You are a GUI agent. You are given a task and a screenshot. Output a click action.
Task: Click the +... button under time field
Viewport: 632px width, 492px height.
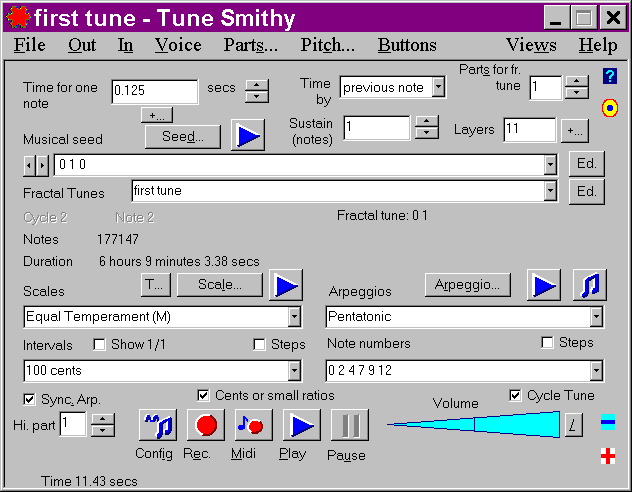[157, 115]
